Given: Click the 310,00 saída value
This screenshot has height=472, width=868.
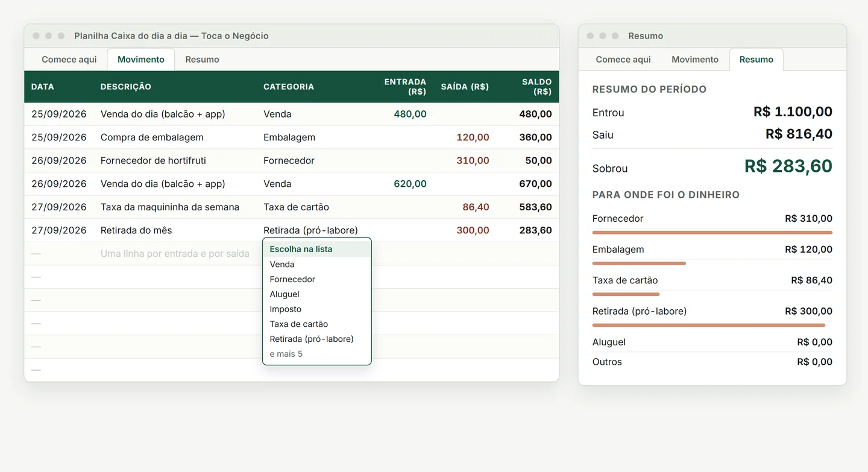Looking at the screenshot, I should [473, 160].
